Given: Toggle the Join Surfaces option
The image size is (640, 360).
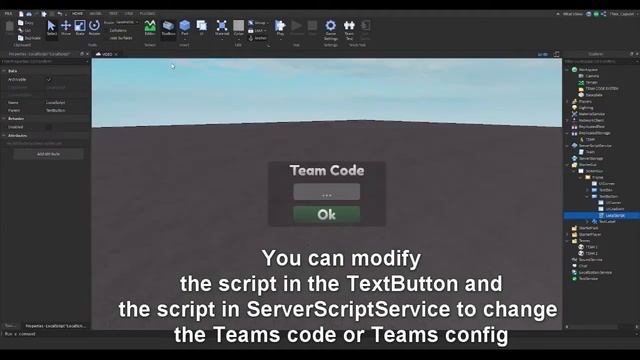Looking at the screenshot, I should tap(120, 38).
